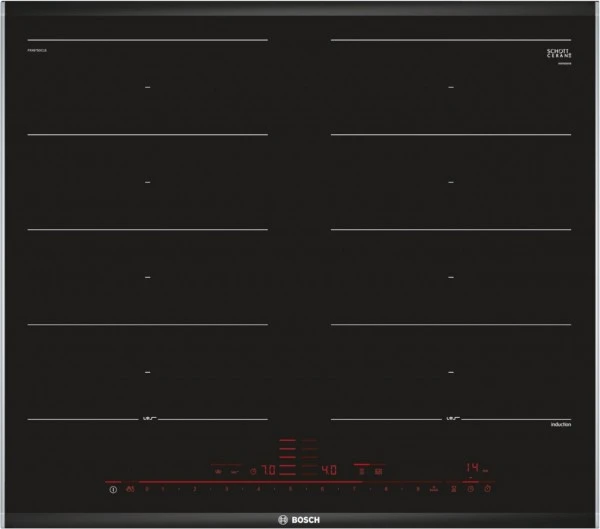Select the top-left cooking zone center marker

pyautogui.click(x=146, y=88)
